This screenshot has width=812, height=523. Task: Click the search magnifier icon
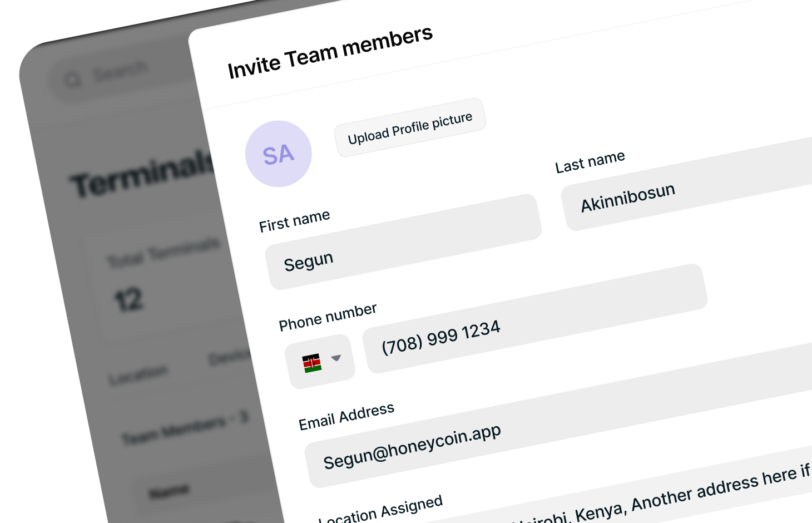click(x=73, y=78)
